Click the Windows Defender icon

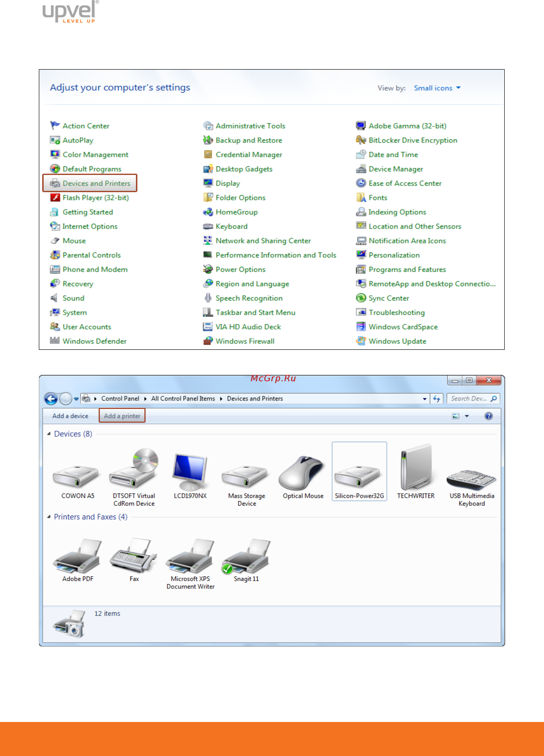[55, 341]
